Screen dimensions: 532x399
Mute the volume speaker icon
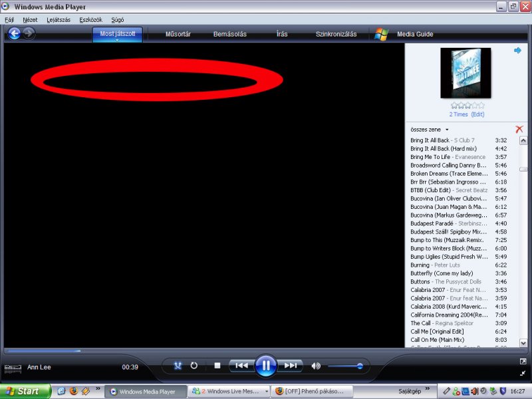pyautogui.click(x=315, y=366)
